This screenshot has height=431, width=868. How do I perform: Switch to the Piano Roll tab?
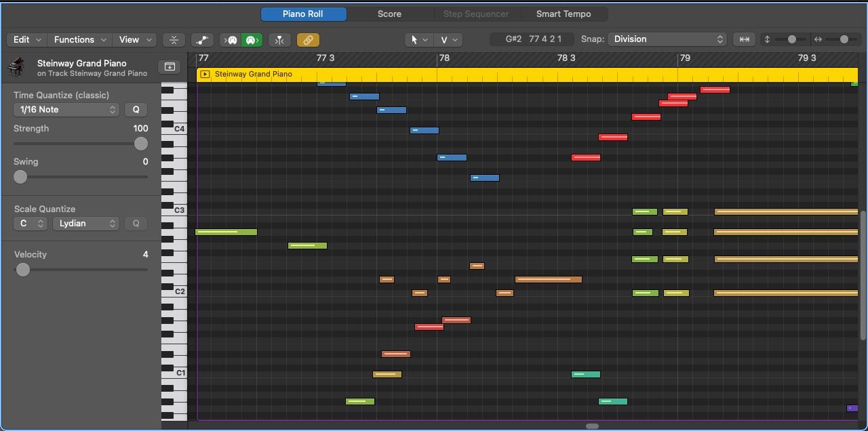point(303,14)
